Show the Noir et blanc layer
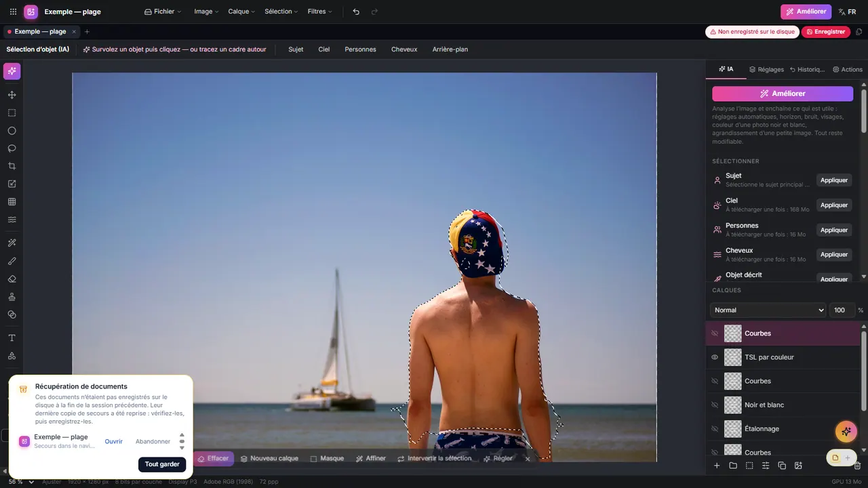 click(715, 405)
